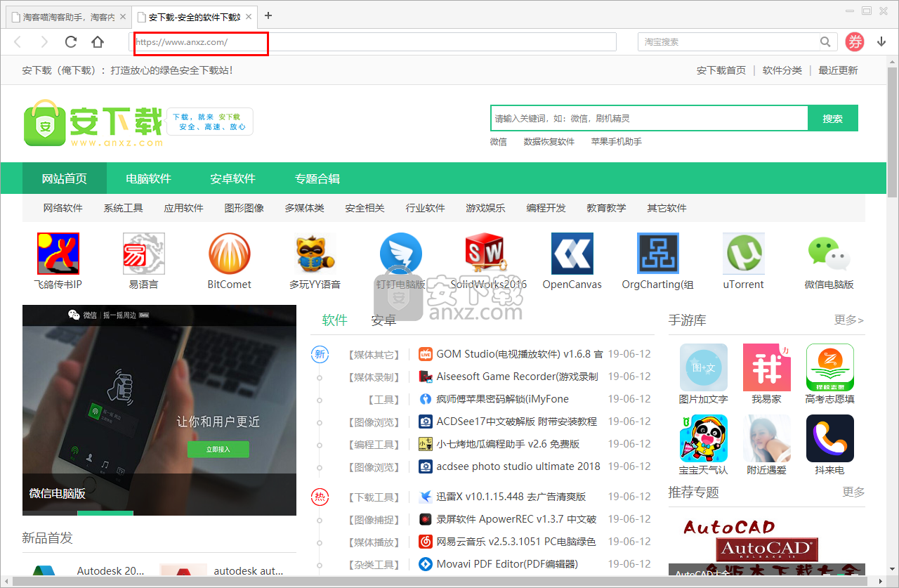The image size is (899, 588).
Task: Open 迅雷X v10.1.15.448 entry
Action: (511, 497)
